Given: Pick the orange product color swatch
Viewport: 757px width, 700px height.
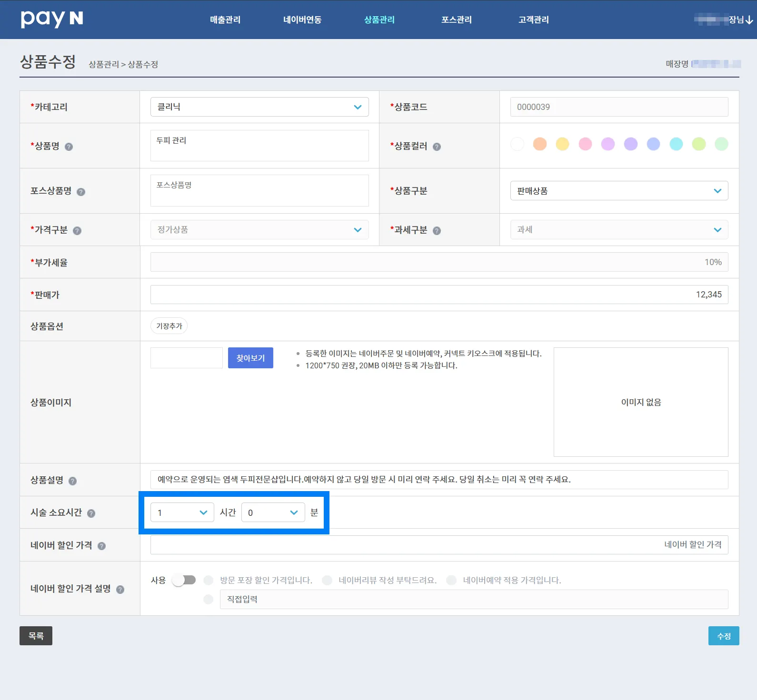Looking at the screenshot, I should pos(540,144).
